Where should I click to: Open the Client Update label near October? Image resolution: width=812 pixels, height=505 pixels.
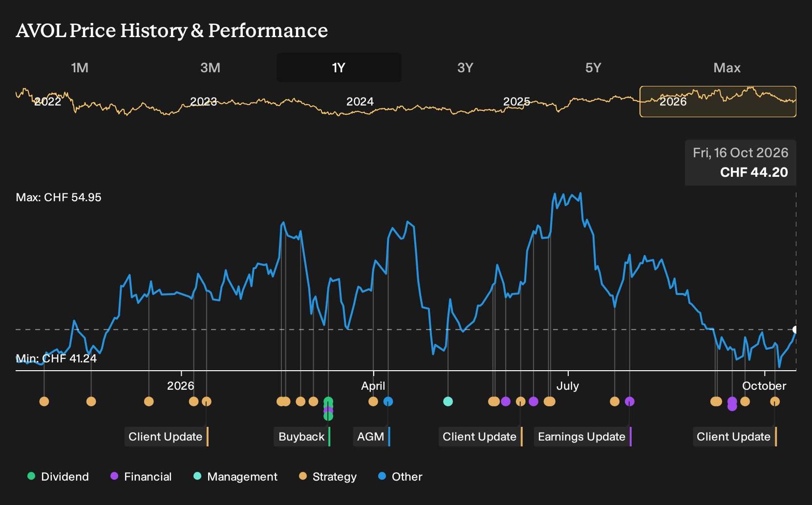pos(734,437)
